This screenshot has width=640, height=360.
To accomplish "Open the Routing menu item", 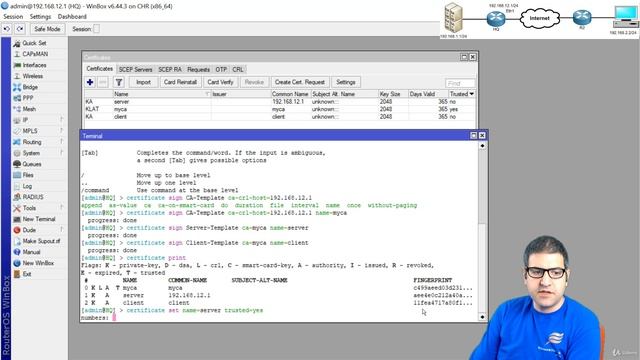I will pos(32,142).
